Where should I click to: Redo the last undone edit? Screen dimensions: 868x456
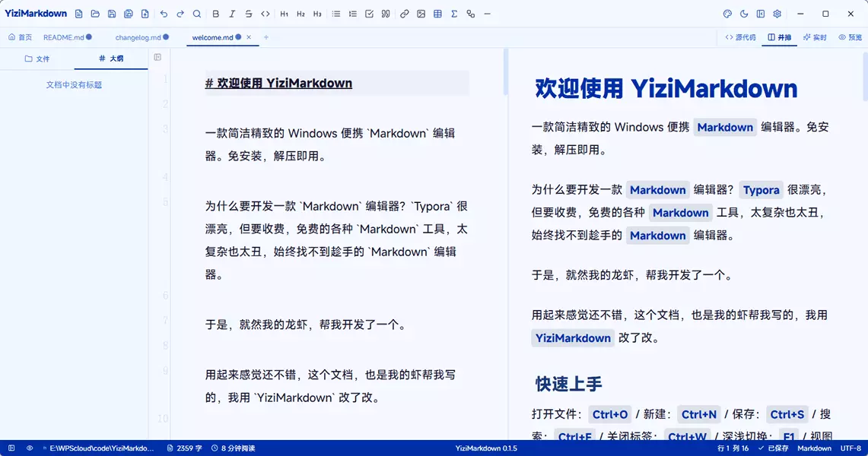coord(180,14)
